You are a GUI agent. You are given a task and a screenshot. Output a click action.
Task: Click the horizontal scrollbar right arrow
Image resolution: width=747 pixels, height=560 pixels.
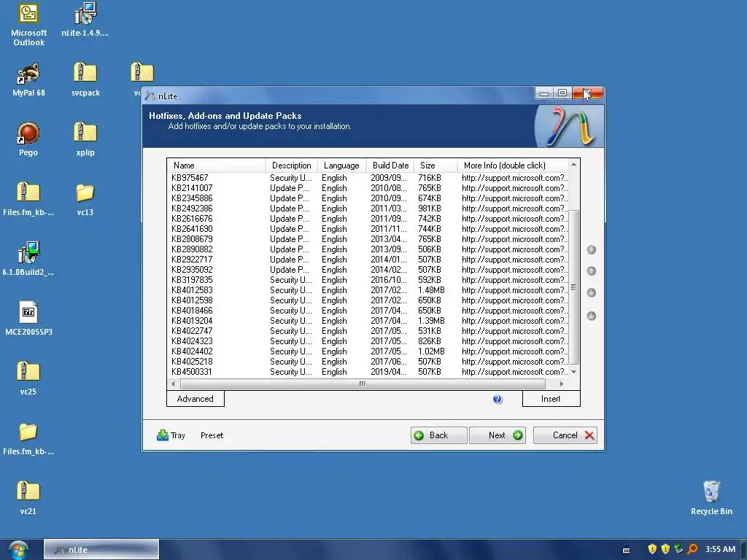click(x=562, y=384)
